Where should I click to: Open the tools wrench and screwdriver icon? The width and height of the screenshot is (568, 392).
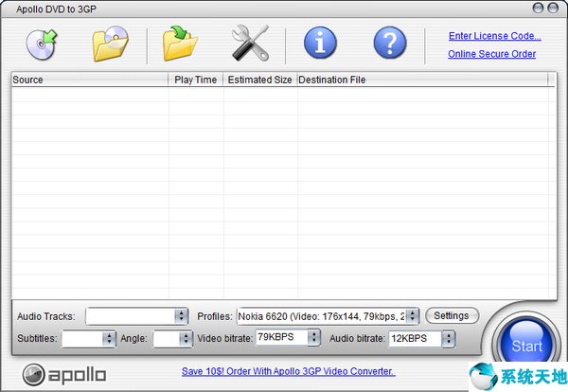[x=252, y=45]
